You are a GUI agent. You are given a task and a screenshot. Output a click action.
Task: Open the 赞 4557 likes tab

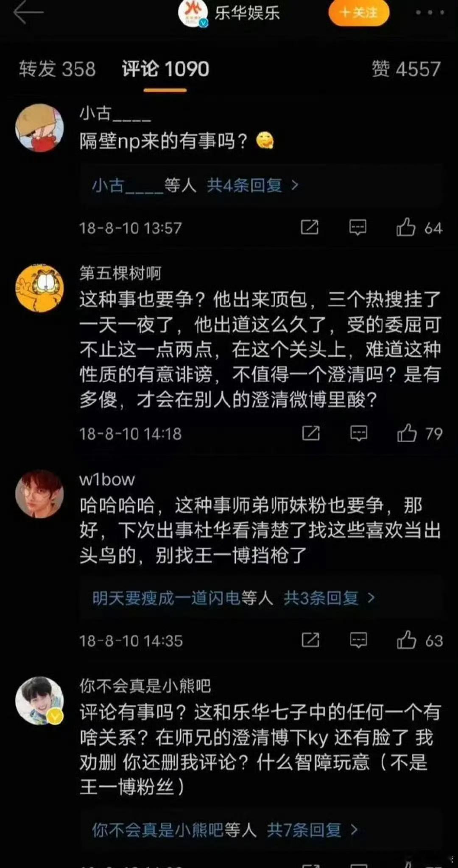(406, 69)
